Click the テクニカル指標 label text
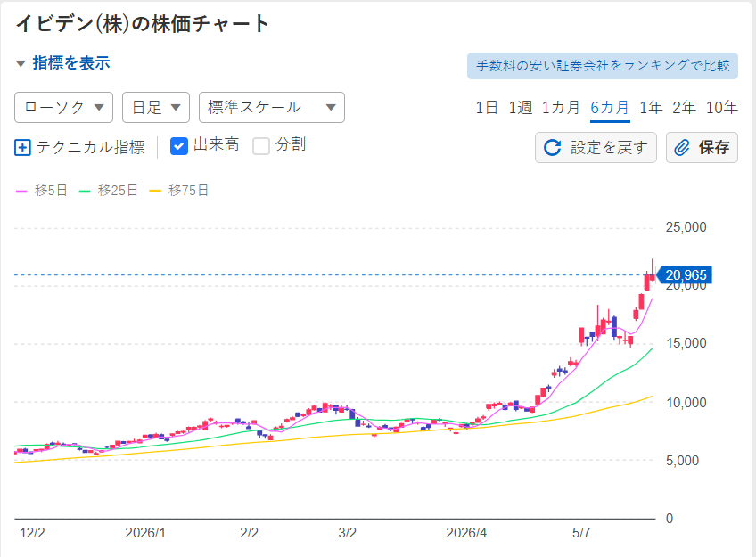The image size is (756, 557). pyautogui.click(x=90, y=147)
